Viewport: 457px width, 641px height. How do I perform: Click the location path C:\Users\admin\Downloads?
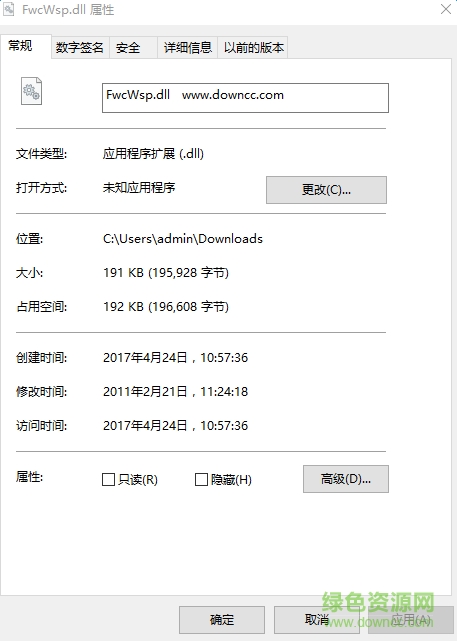point(183,239)
